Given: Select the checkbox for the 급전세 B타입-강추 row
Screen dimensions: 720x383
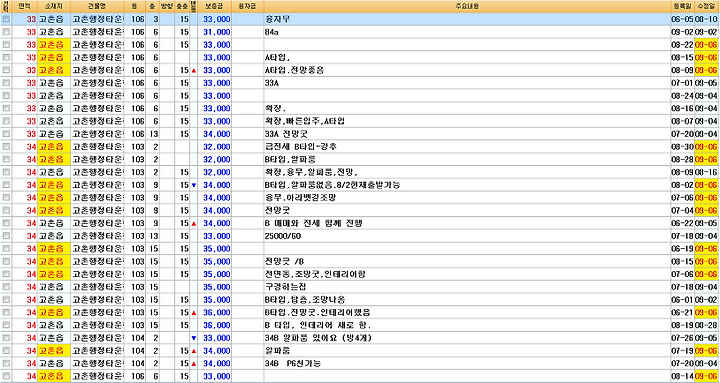Looking at the screenshot, I should pos(6,147).
